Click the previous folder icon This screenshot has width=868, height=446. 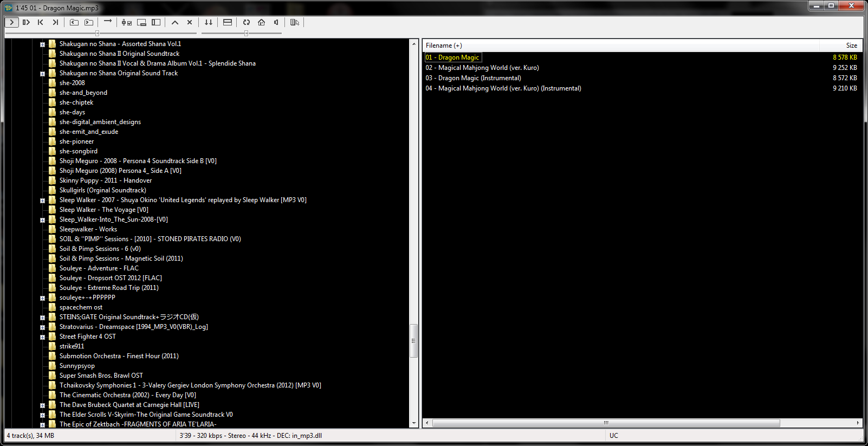(74, 22)
